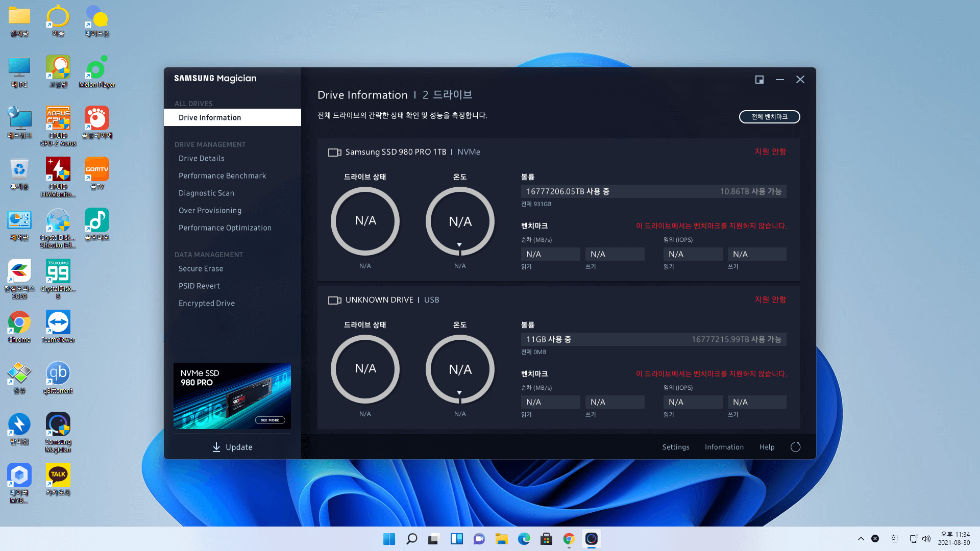This screenshot has width=980, height=551.
Task: Open Performance Optimization page
Action: point(225,228)
